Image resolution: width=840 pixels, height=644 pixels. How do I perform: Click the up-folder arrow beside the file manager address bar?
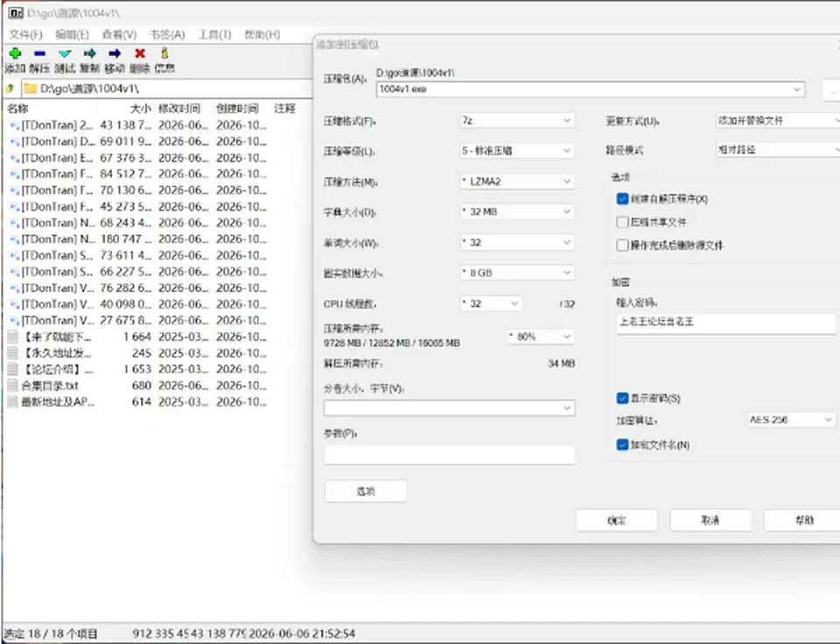tap(10, 88)
